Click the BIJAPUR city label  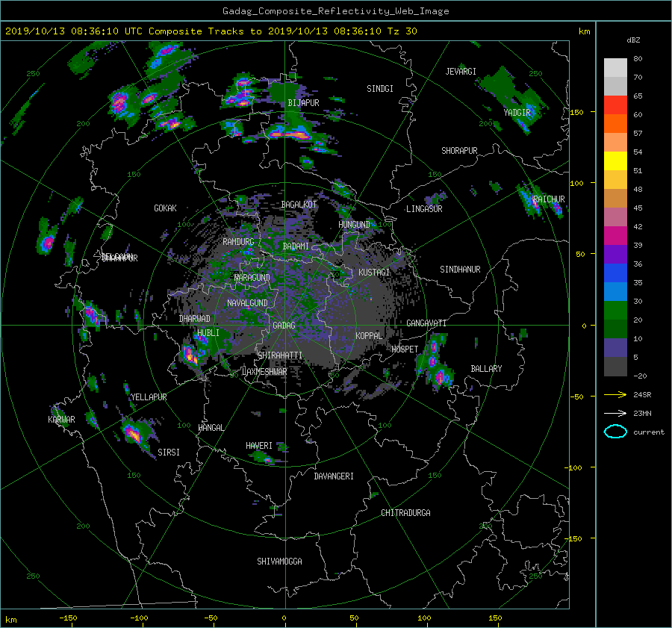point(303,103)
